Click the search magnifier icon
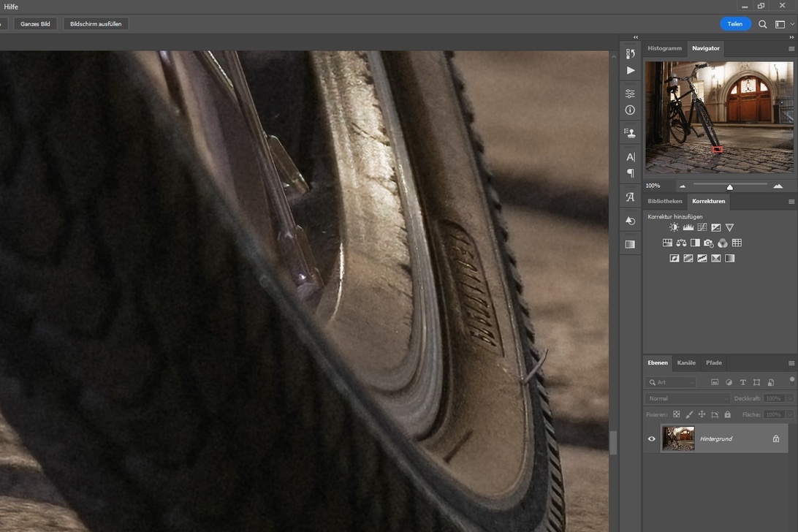The height and width of the screenshot is (532, 798). pyautogui.click(x=762, y=24)
